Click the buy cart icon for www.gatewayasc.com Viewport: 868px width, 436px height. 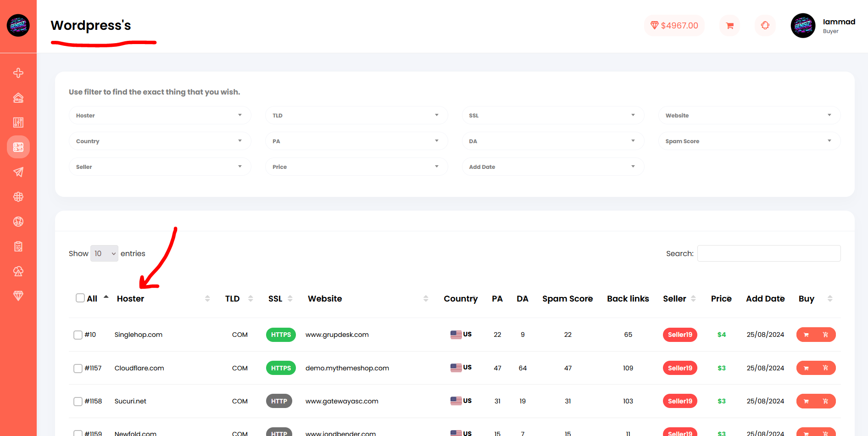pyautogui.click(x=806, y=401)
